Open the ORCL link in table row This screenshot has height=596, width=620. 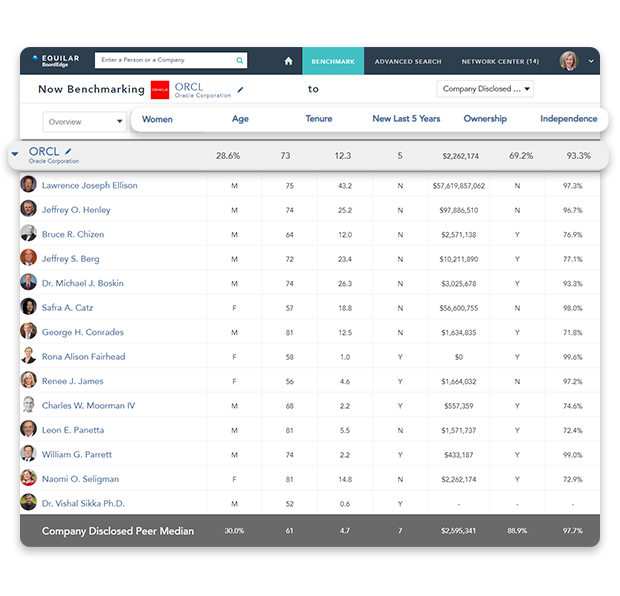coord(44,151)
